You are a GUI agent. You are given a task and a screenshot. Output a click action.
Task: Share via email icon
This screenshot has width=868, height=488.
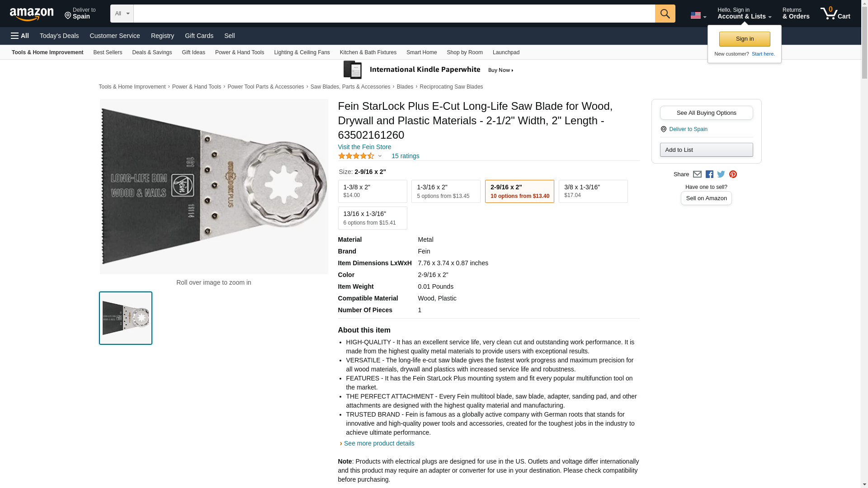[697, 174]
